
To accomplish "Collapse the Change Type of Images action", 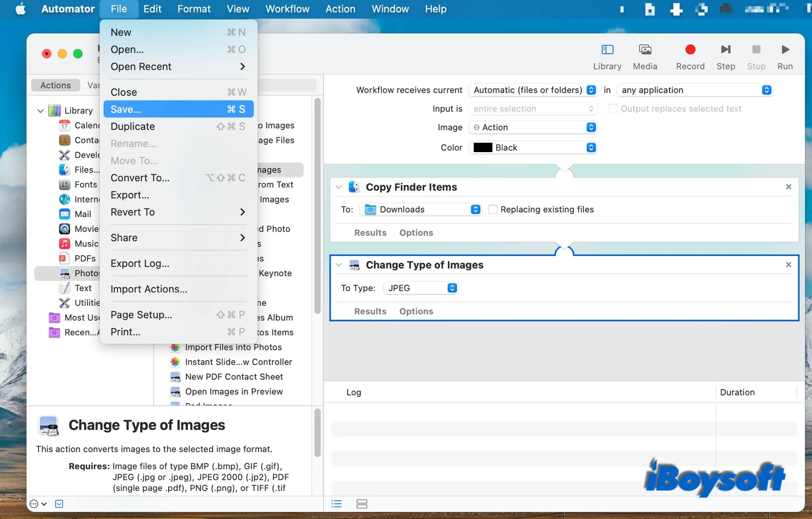I will tap(339, 265).
